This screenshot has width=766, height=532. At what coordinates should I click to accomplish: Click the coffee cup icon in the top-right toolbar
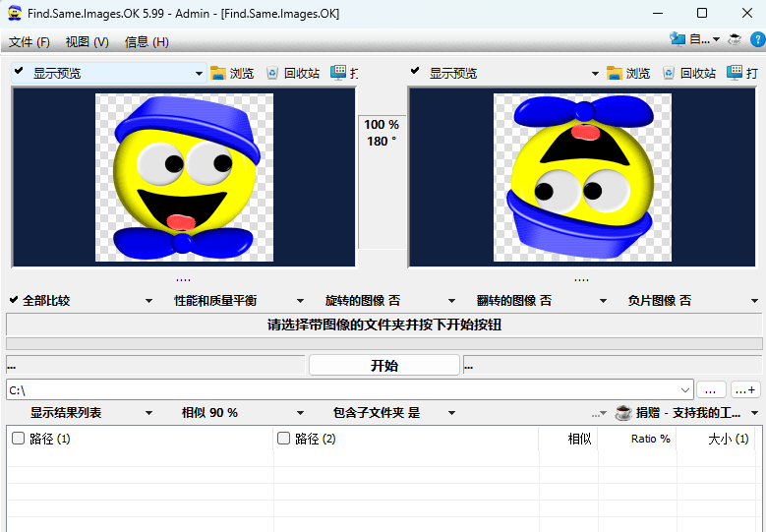[x=735, y=39]
